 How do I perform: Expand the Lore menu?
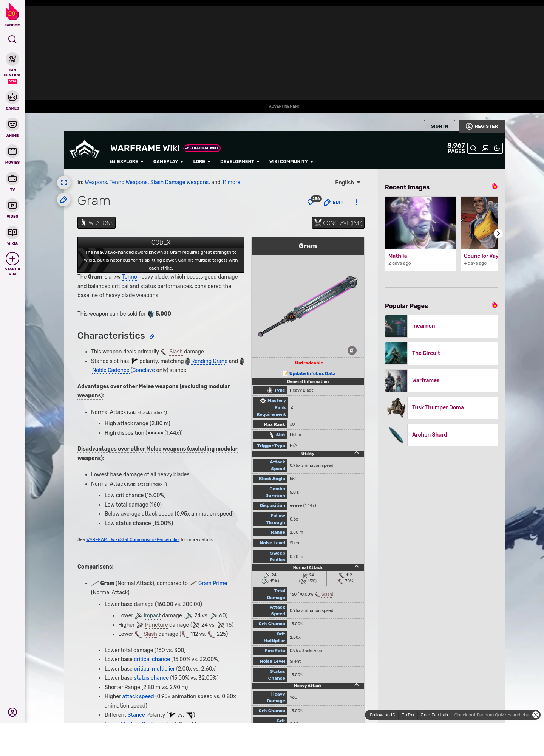(x=202, y=161)
